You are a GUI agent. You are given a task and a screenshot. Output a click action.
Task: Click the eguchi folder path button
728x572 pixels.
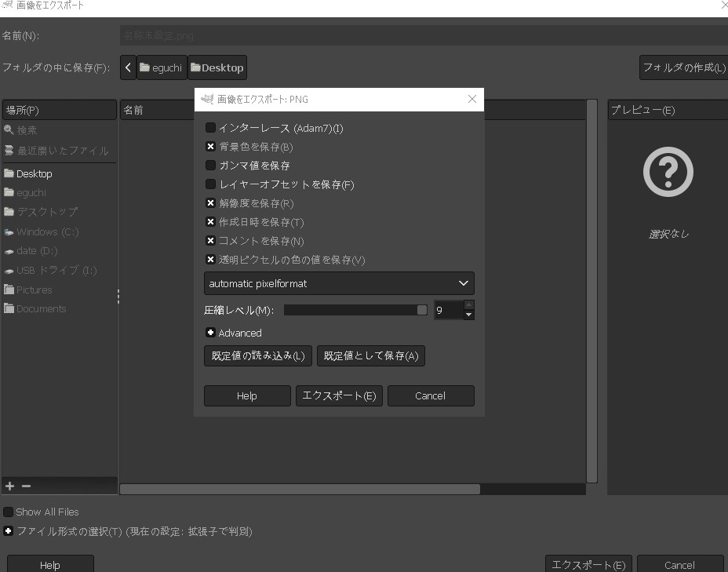click(x=162, y=67)
